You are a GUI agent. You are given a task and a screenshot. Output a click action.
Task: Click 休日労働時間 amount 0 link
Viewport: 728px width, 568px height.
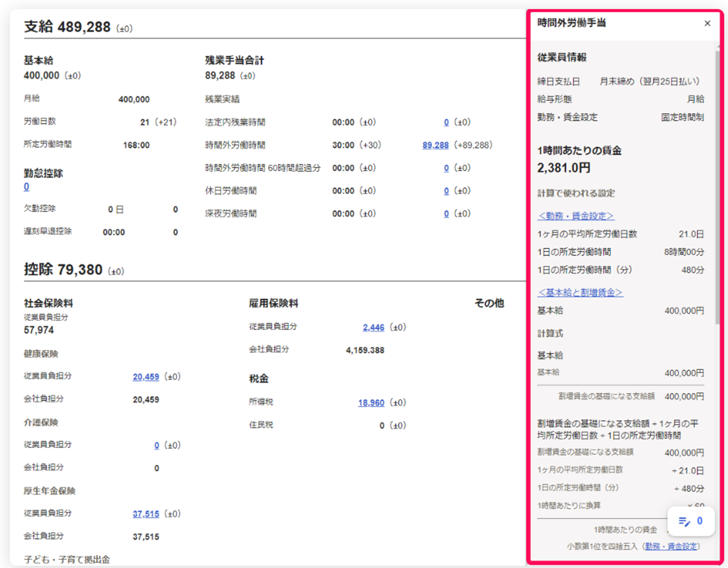pos(446,191)
